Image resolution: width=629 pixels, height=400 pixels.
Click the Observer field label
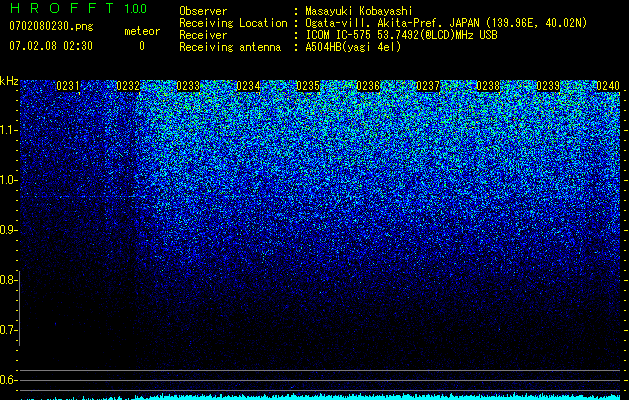pos(203,11)
